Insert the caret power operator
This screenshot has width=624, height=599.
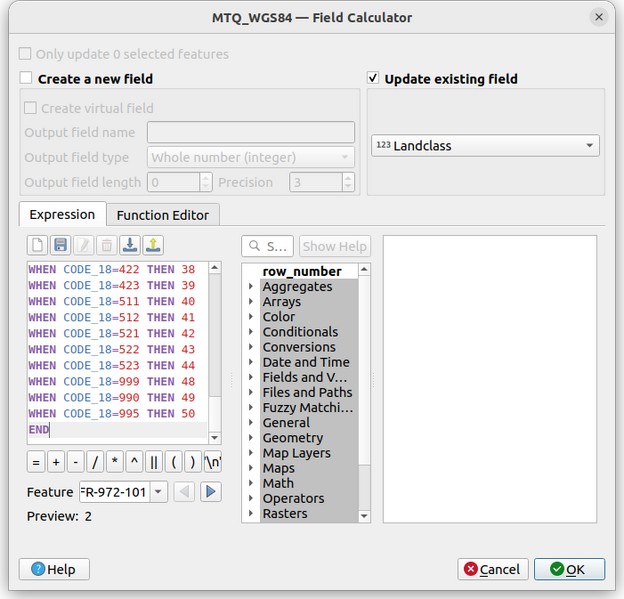pos(135,462)
